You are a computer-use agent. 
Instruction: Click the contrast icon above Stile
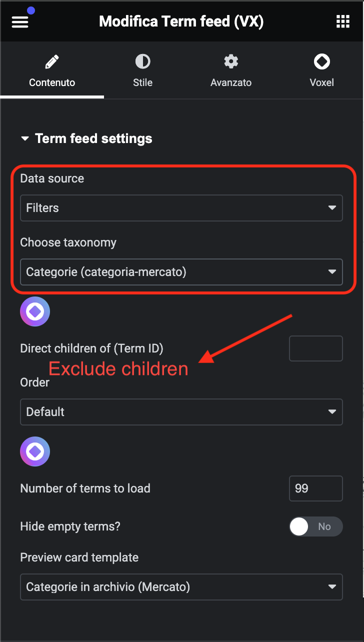142,61
